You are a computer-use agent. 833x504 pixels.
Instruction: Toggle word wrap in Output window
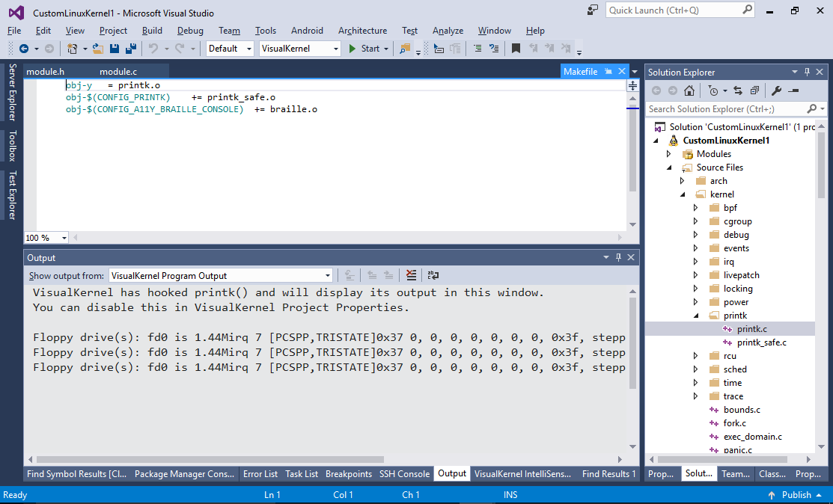[x=433, y=275]
